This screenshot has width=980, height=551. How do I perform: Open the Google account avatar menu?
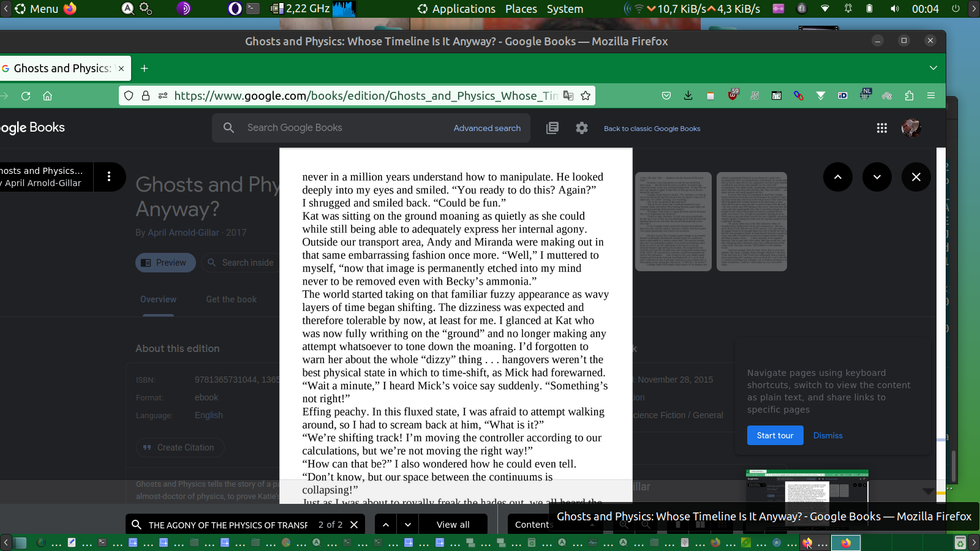pos(911,128)
